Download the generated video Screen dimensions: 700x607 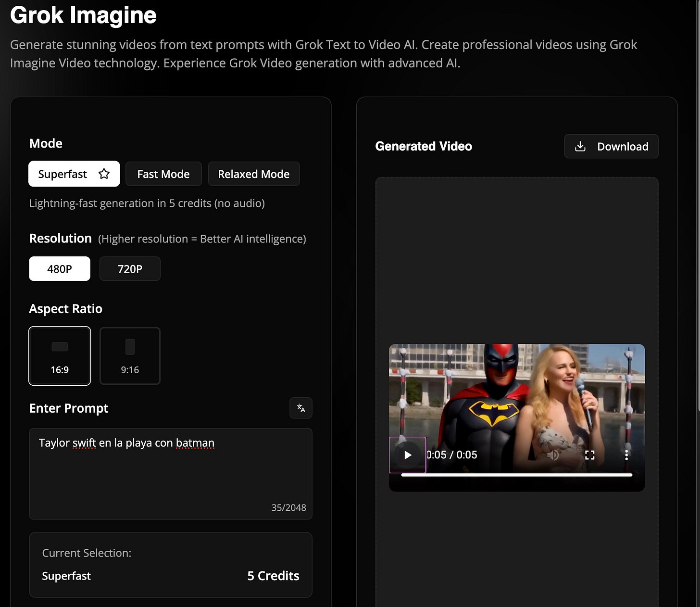pyautogui.click(x=611, y=146)
